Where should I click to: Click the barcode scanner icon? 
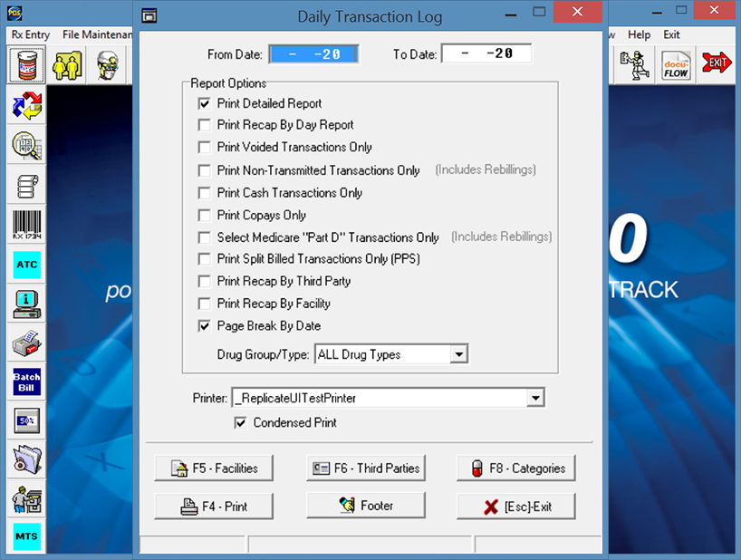pyautogui.click(x=27, y=224)
